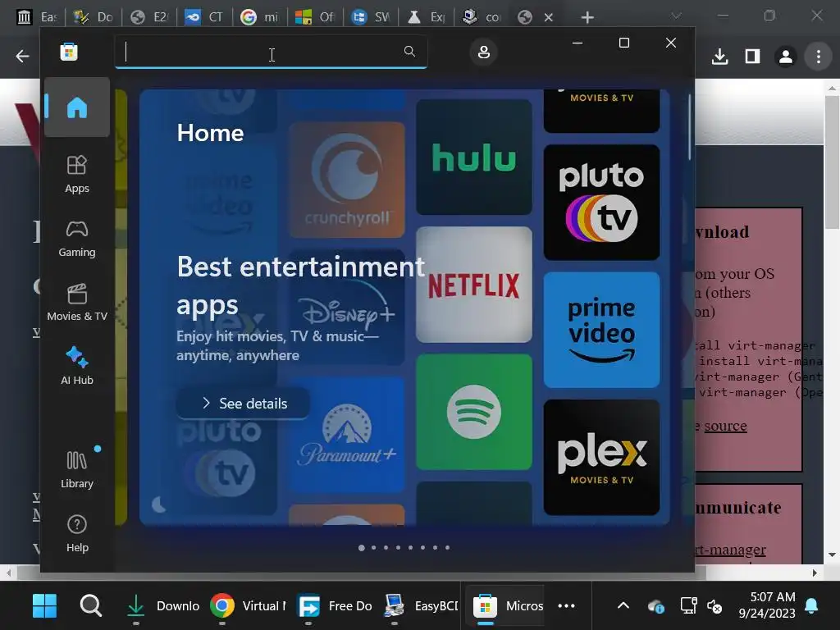Select the second carousel page dot
This screenshot has width=840, height=630.
coord(374,547)
